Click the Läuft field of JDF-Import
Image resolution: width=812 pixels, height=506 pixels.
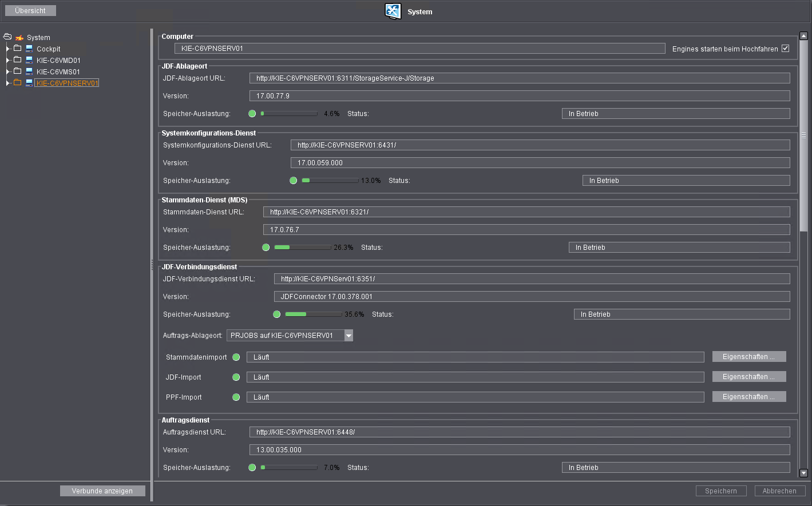[476, 377]
